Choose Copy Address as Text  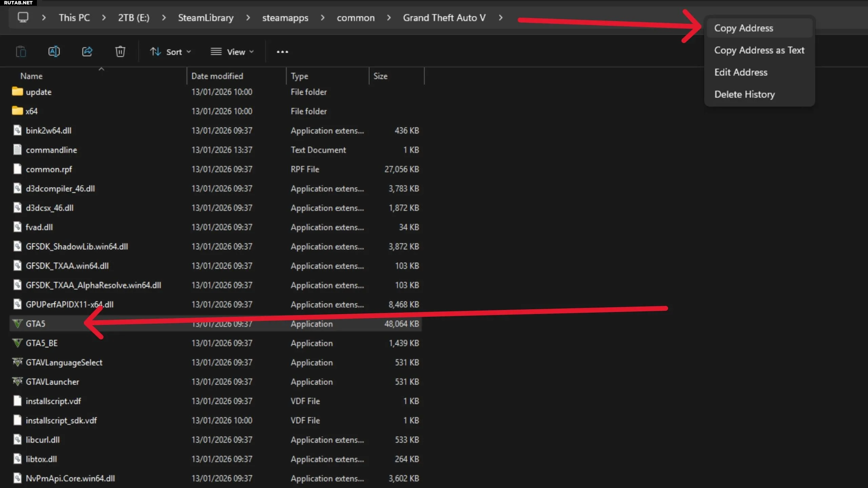[x=759, y=50]
